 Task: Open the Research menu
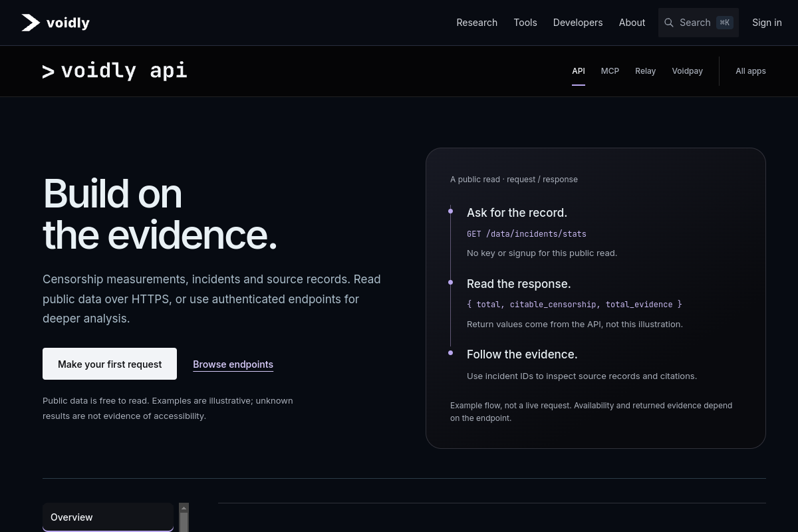click(x=477, y=23)
